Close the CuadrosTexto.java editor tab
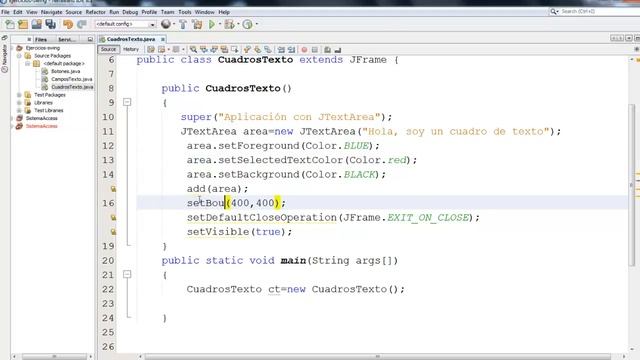Screen dimensions: 640x360 (x=162, y=39)
